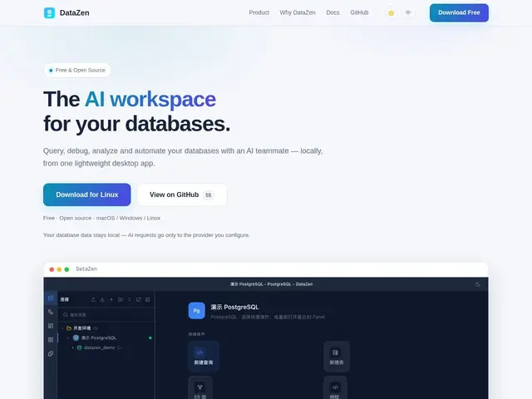Click the 新建查询 quick action card
The height and width of the screenshot is (399, 532).
[x=204, y=357]
